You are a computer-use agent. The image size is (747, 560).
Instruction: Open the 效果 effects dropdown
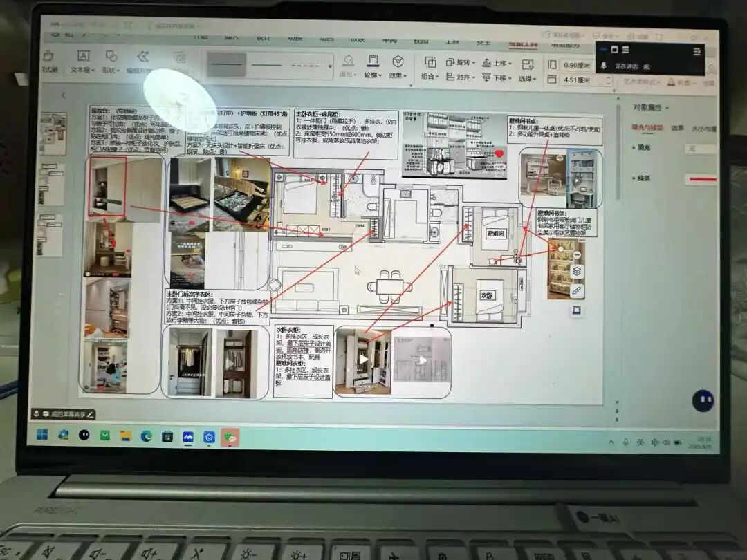tap(398, 75)
